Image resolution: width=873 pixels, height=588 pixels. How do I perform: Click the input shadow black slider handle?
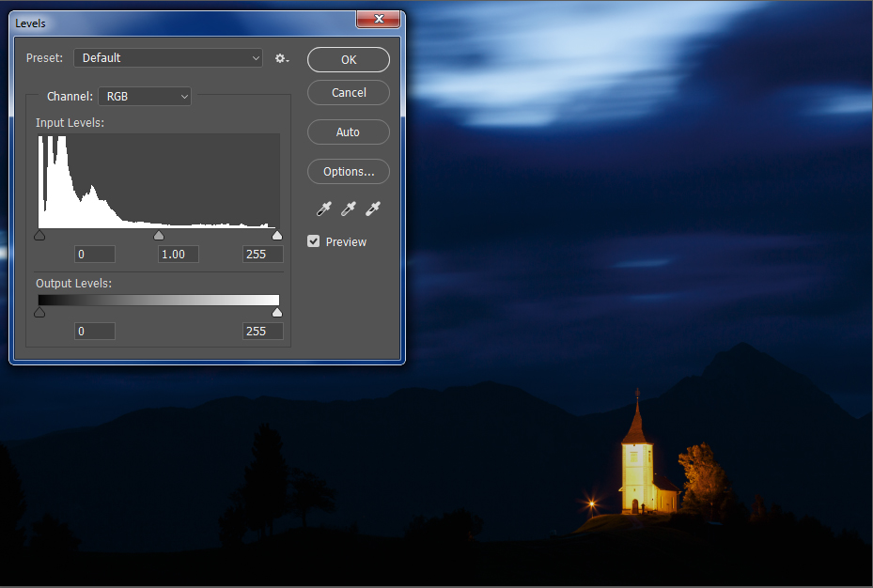pos(39,236)
